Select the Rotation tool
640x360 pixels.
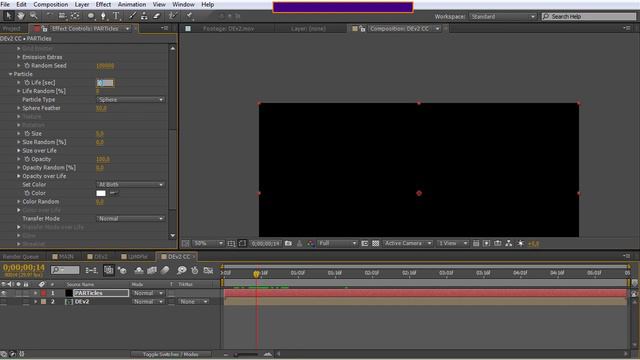49,16
